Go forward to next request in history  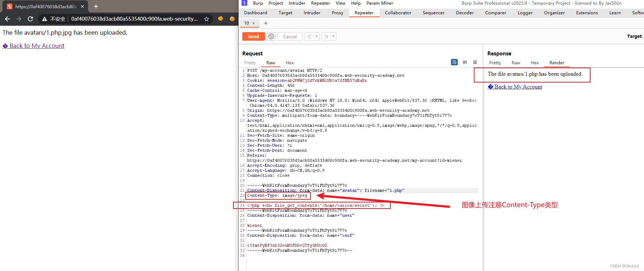pyautogui.click(x=326, y=36)
